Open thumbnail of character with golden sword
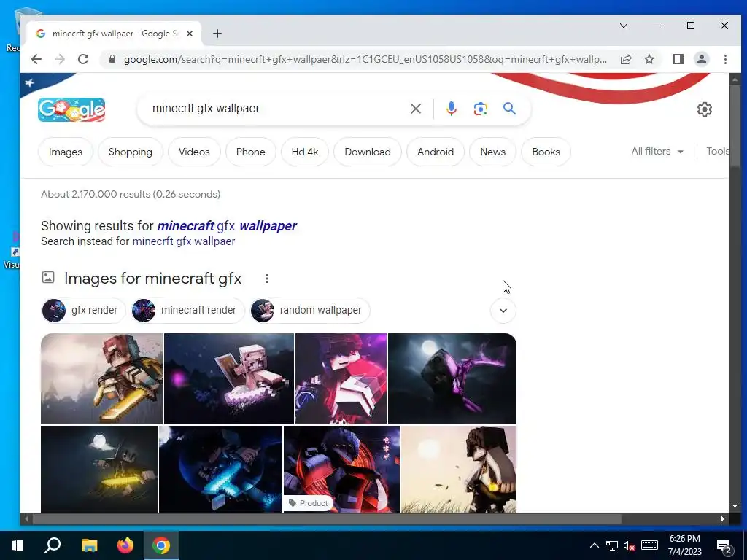 (x=101, y=378)
